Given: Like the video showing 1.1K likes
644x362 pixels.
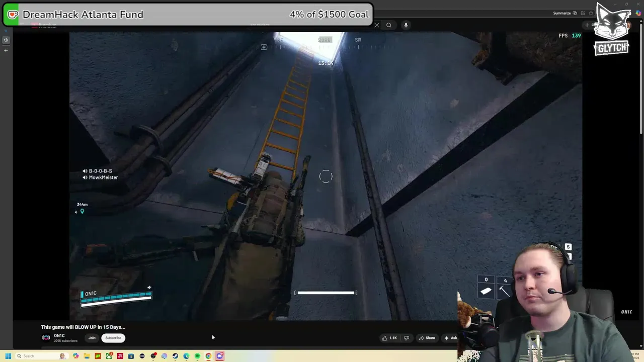Looking at the screenshot, I should tap(389, 338).
